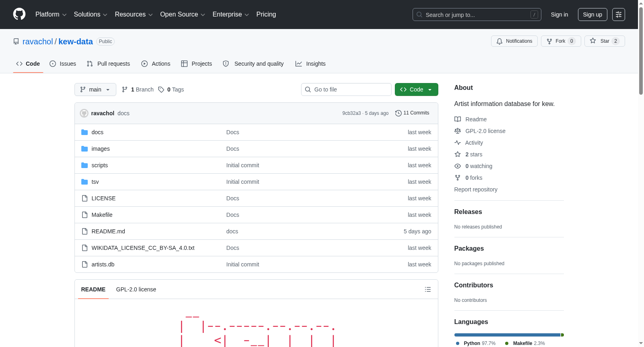This screenshot has height=347, width=644.
Task: Click the fork icon next to 0 forks
Action: [x=458, y=178]
